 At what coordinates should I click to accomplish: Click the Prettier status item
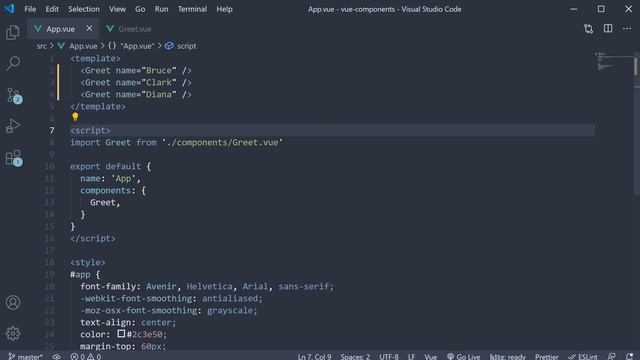click(x=547, y=356)
